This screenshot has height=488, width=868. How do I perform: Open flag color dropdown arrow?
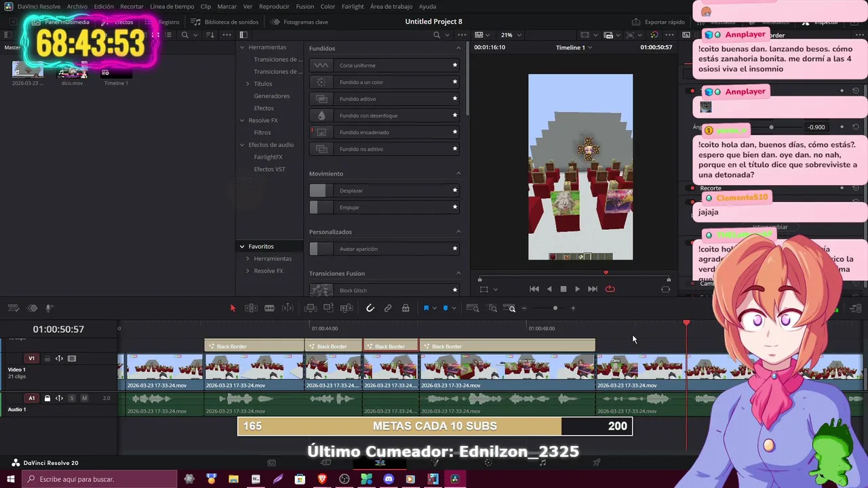click(x=435, y=308)
